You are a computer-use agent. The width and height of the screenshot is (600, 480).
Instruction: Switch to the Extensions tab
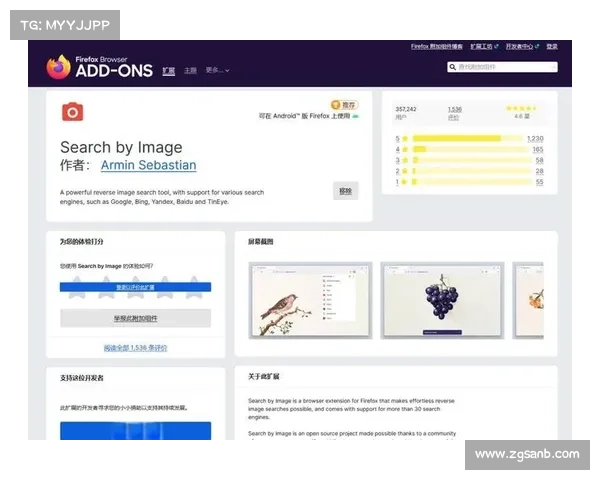pos(169,71)
